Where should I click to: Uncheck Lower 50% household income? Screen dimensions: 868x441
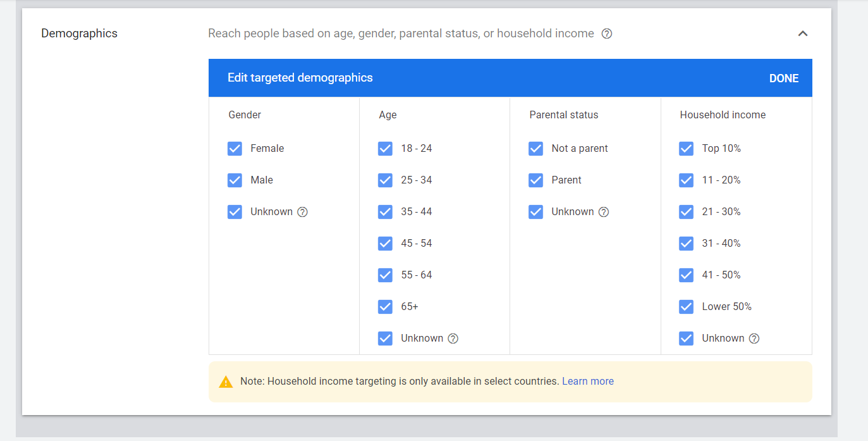(686, 307)
